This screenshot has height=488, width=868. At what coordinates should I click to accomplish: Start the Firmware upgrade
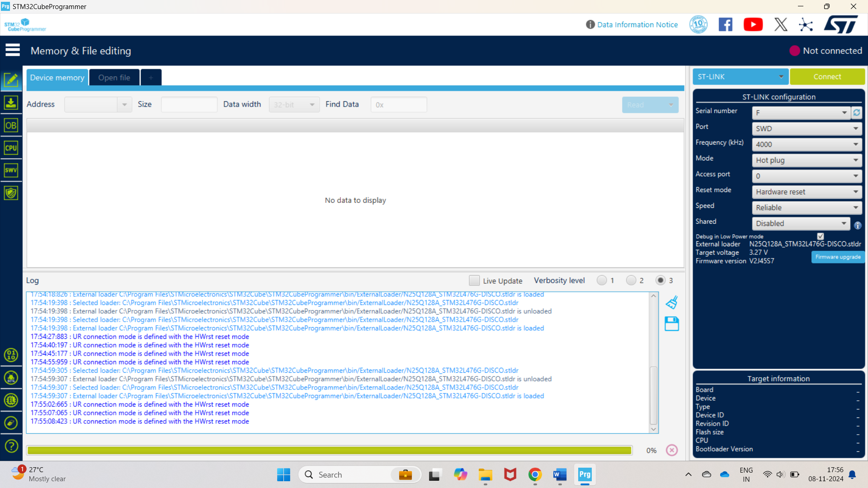838,257
